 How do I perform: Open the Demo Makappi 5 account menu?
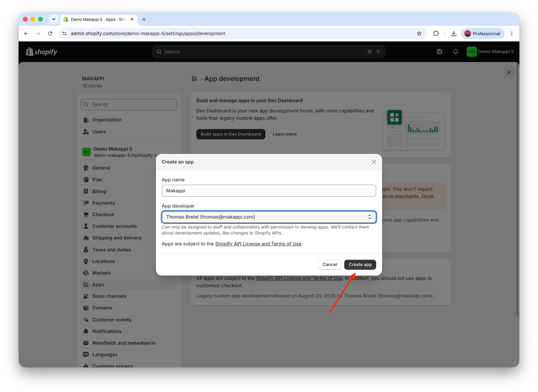[490, 52]
